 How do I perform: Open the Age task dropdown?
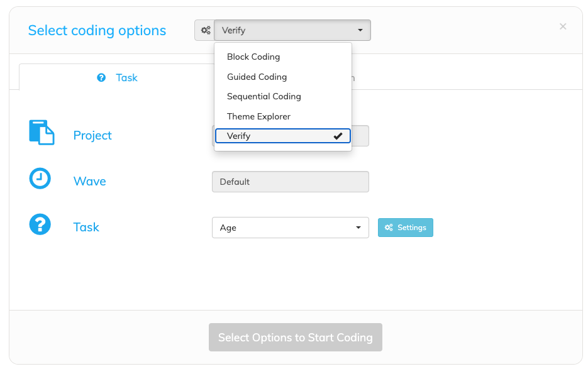pos(291,228)
